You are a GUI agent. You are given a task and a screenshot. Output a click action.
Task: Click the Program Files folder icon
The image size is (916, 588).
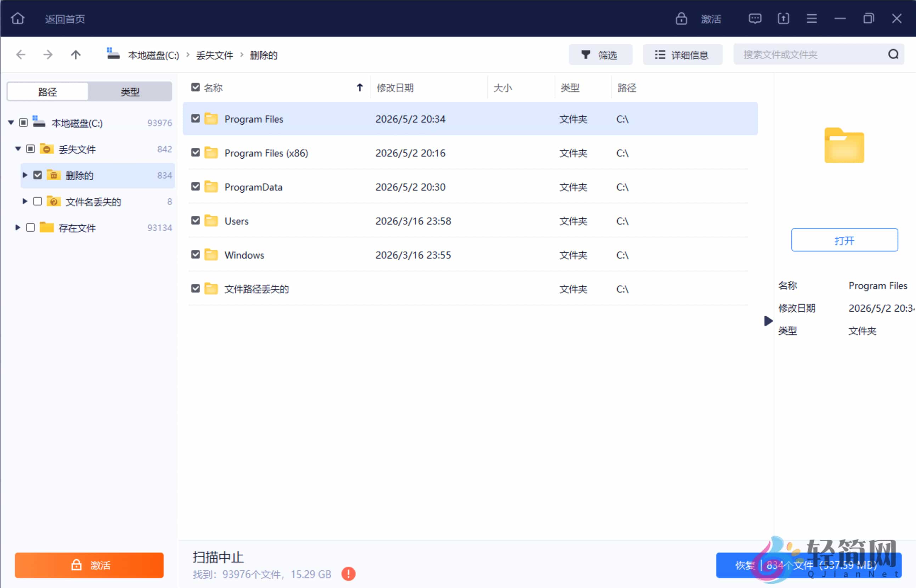(211, 119)
